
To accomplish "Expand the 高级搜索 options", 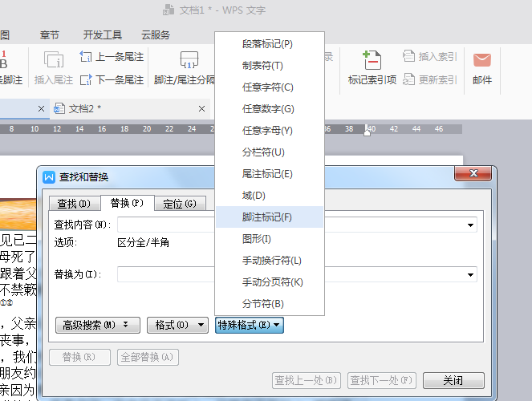I will [x=98, y=325].
